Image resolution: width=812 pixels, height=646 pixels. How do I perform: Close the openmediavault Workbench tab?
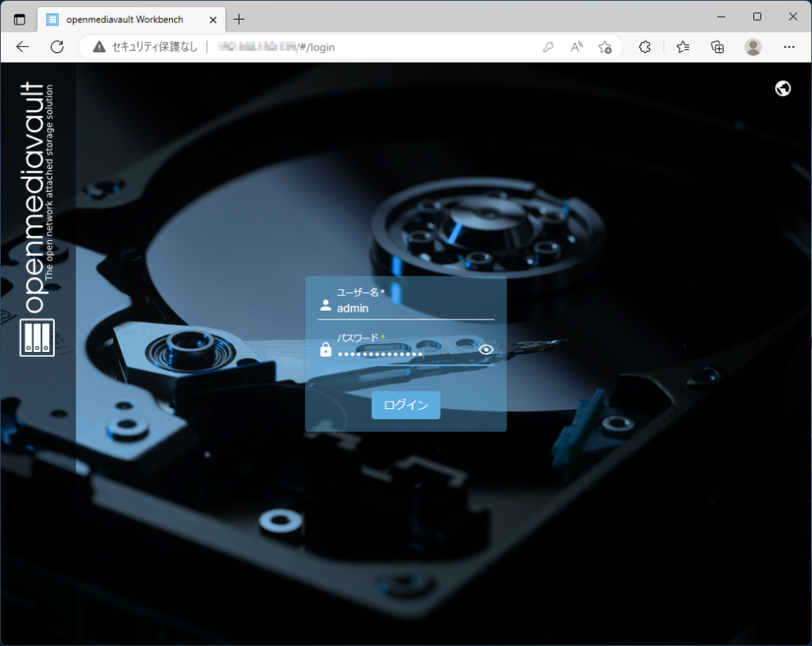point(212,19)
